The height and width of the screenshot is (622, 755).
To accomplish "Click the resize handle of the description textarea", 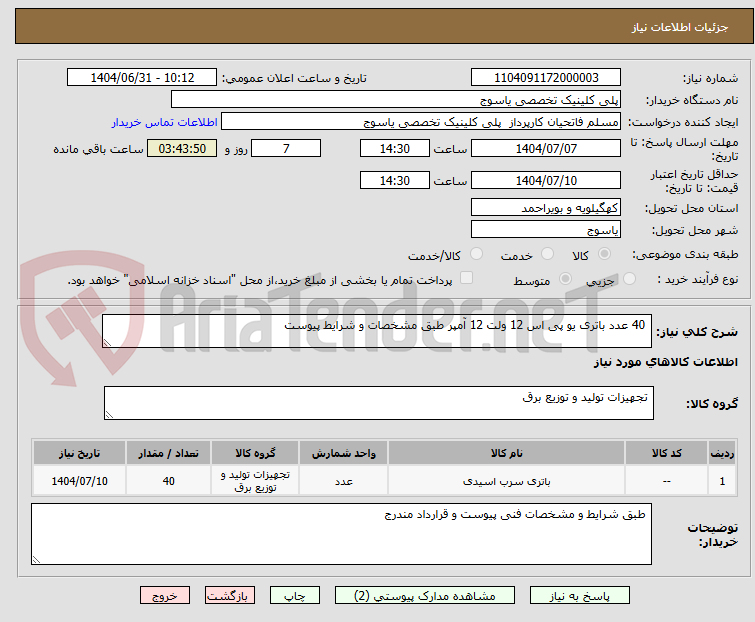I will (x=107, y=343).
